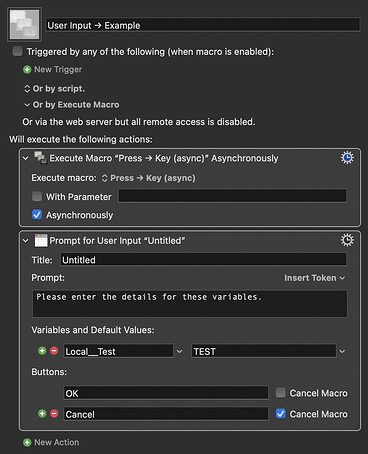The height and width of the screenshot is (454, 368).
Task: Add a variable with the green plus icon next to Local__Test
Action: (42, 351)
